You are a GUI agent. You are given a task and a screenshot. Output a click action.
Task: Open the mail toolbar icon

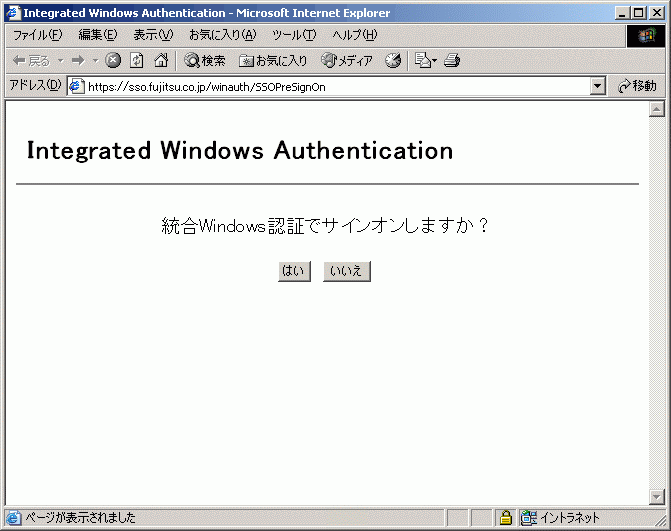click(x=425, y=61)
